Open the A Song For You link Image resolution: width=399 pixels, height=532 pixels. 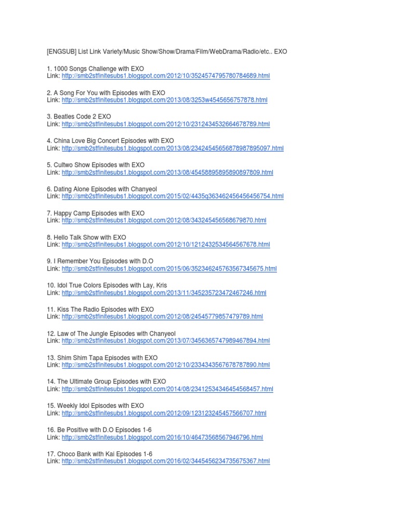[x=165, y=100]
